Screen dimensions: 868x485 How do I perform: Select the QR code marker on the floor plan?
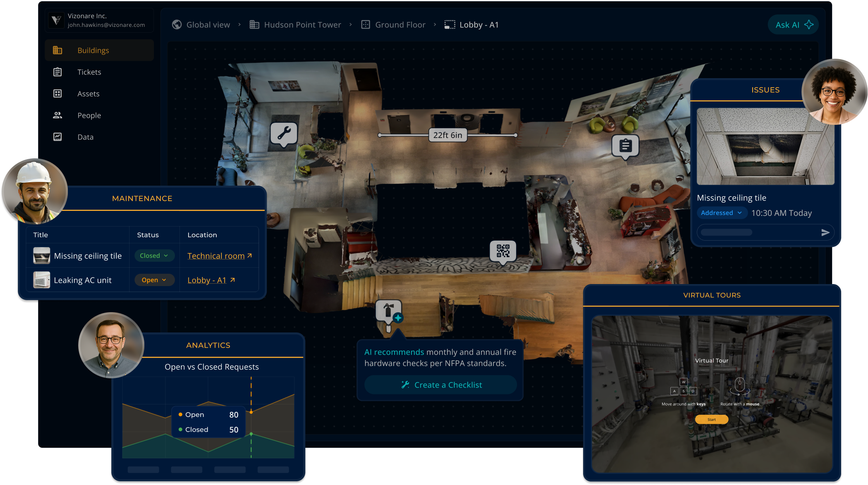pyautogui.click(x=502, y=251)
